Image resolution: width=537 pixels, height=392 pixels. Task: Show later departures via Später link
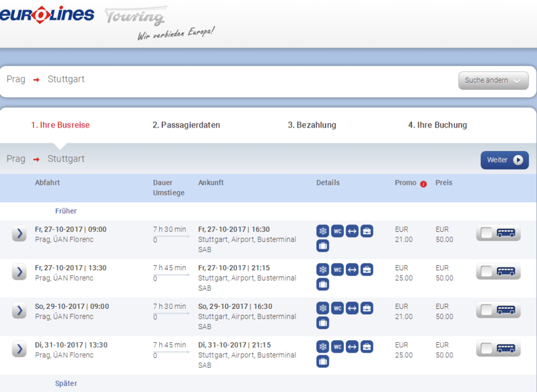[x=65, y=383]
